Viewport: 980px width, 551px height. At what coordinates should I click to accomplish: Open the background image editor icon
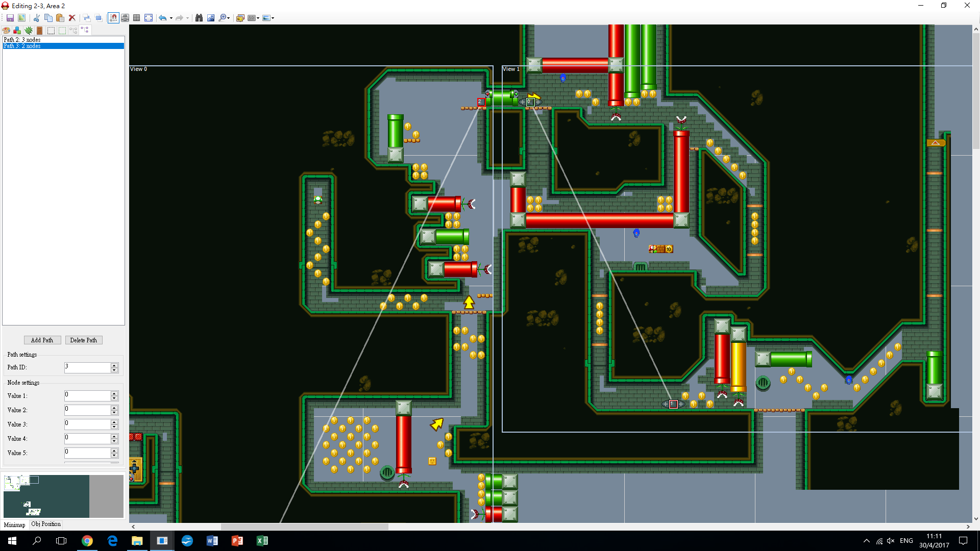[240, 18]
